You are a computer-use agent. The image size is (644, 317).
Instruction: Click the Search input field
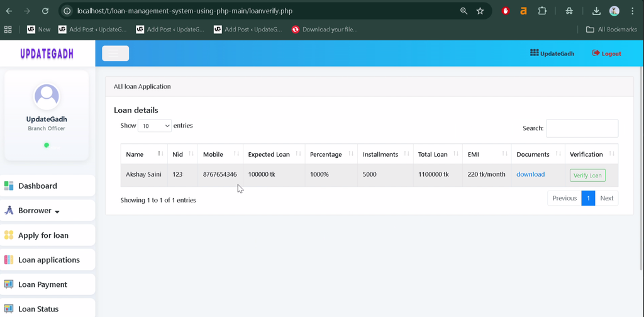pos(582,128)
